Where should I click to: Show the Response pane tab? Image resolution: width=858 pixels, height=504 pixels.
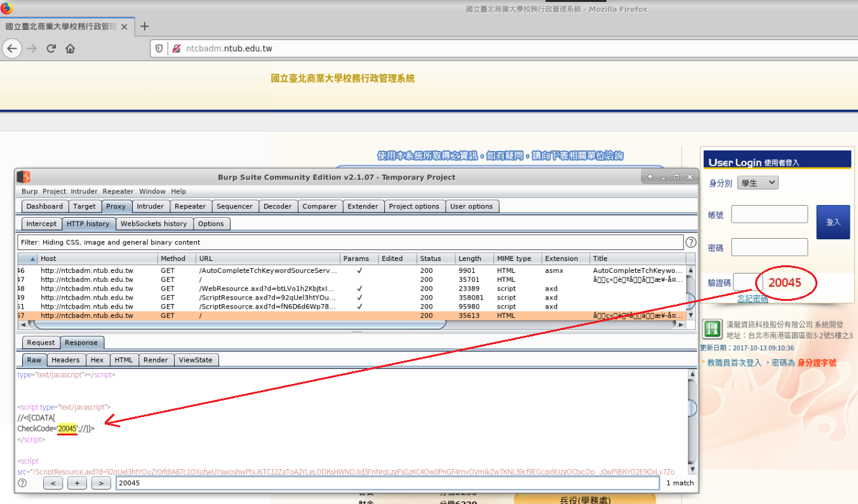click(83, 343)
